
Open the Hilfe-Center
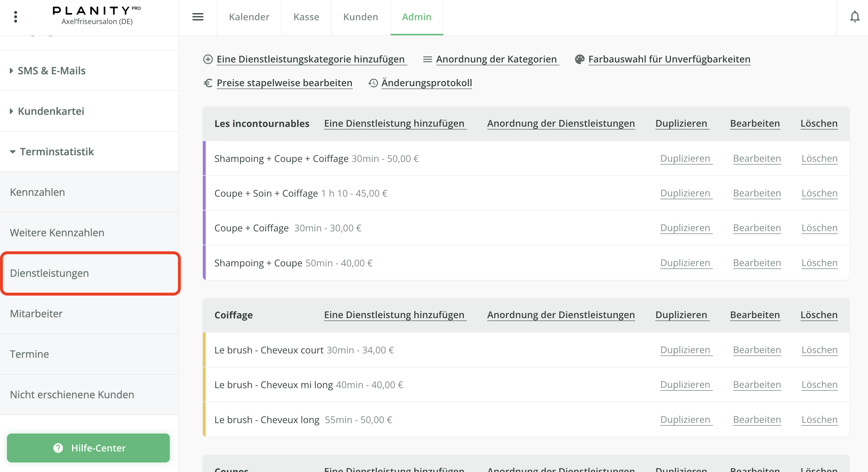[x=88, y=448]
